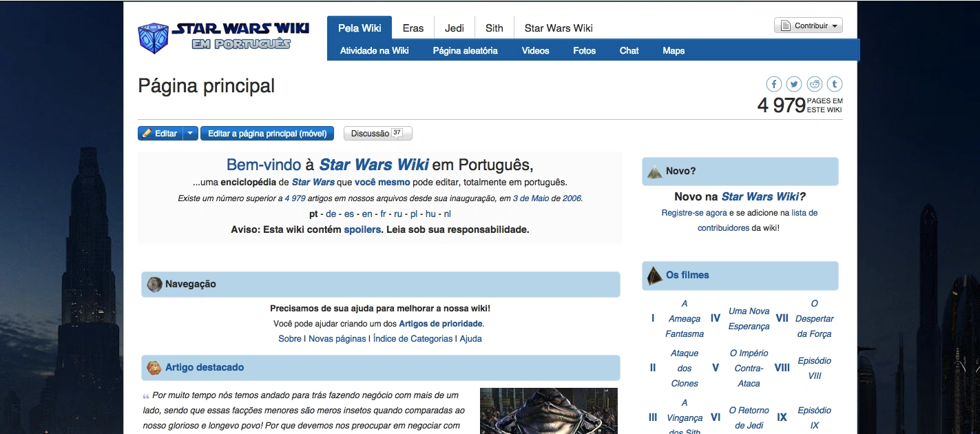Open the Videos submenu item
Viewport: 980px width, 434px height.
(x=536, y=50)
